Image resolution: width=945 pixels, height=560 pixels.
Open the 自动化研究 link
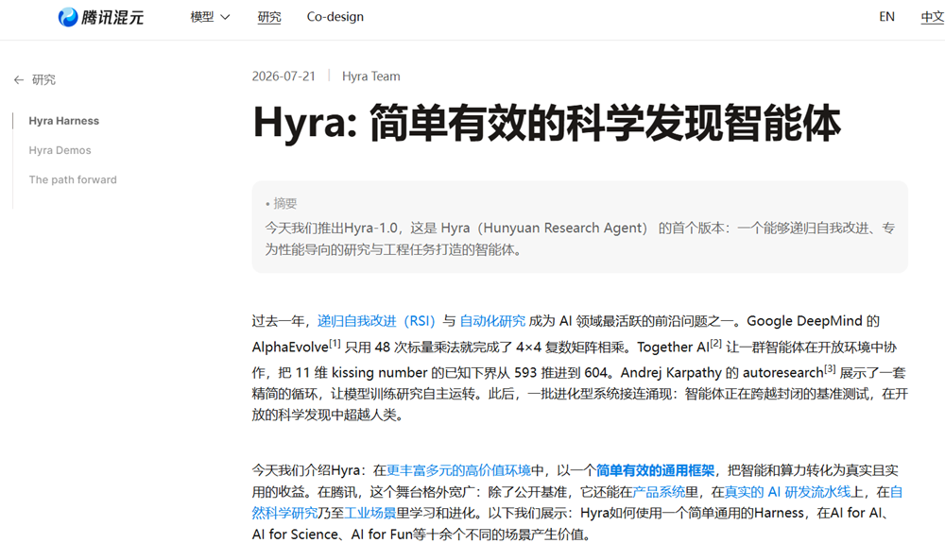pyautogui.click(x=492, y=321)
